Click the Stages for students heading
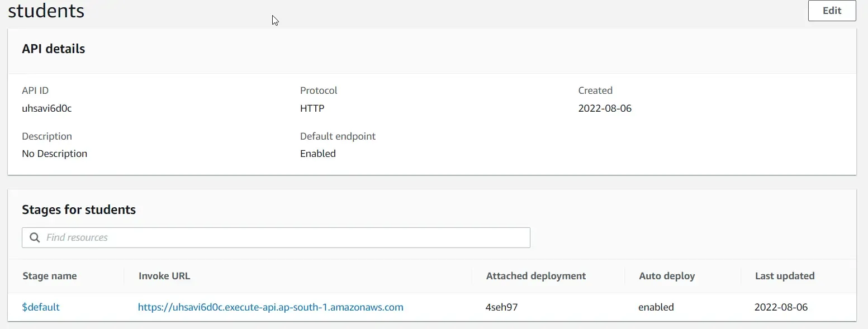This screenshot has width=868, height=329. [x=79, y=209]
